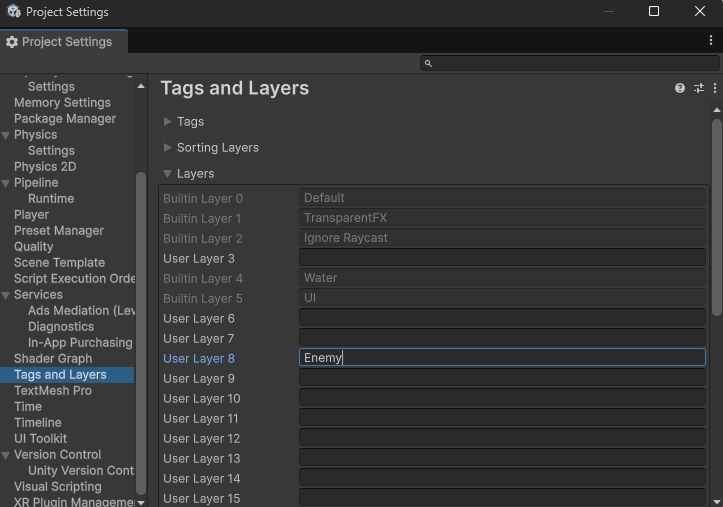
Task: Click the search magnifier icon
Action: coord(428,63)
